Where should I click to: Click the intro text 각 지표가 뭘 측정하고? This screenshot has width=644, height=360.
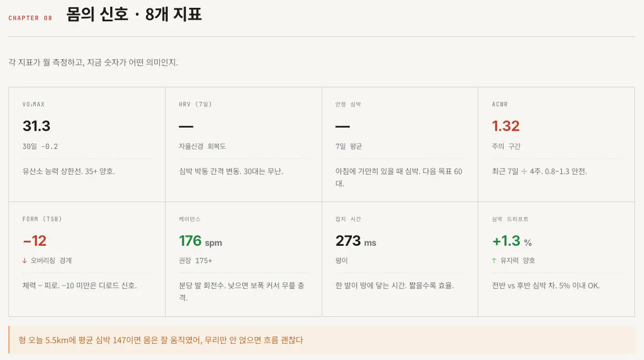point(93,63)
